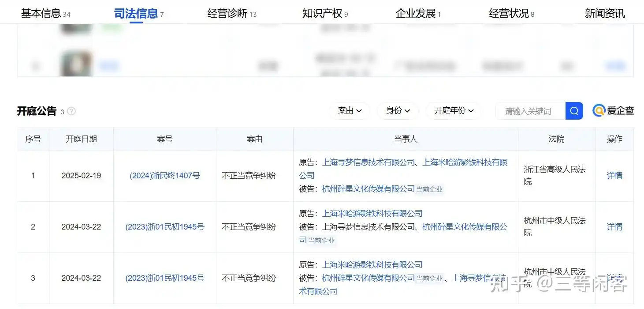Click the 案由 column header
This screenshot has height=309, width=644.
(255, 139)
